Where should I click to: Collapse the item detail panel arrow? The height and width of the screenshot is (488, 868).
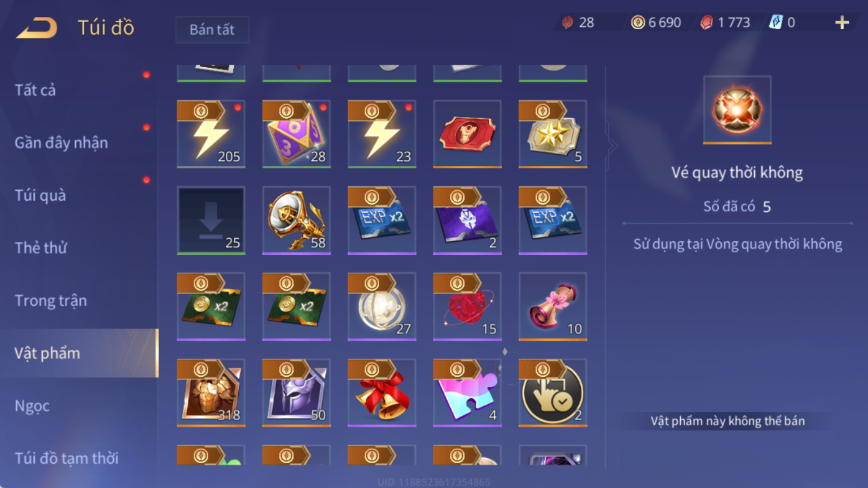(x=612, y=146)
